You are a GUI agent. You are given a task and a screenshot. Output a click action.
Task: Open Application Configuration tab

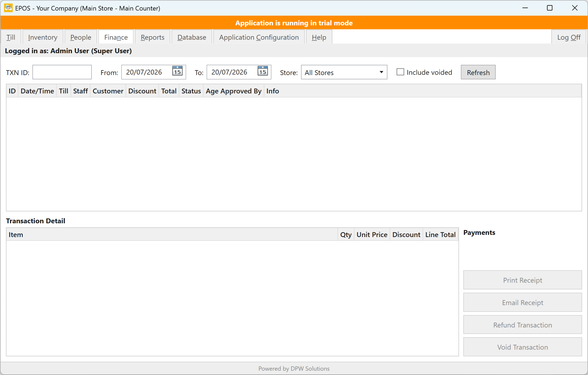259,37
